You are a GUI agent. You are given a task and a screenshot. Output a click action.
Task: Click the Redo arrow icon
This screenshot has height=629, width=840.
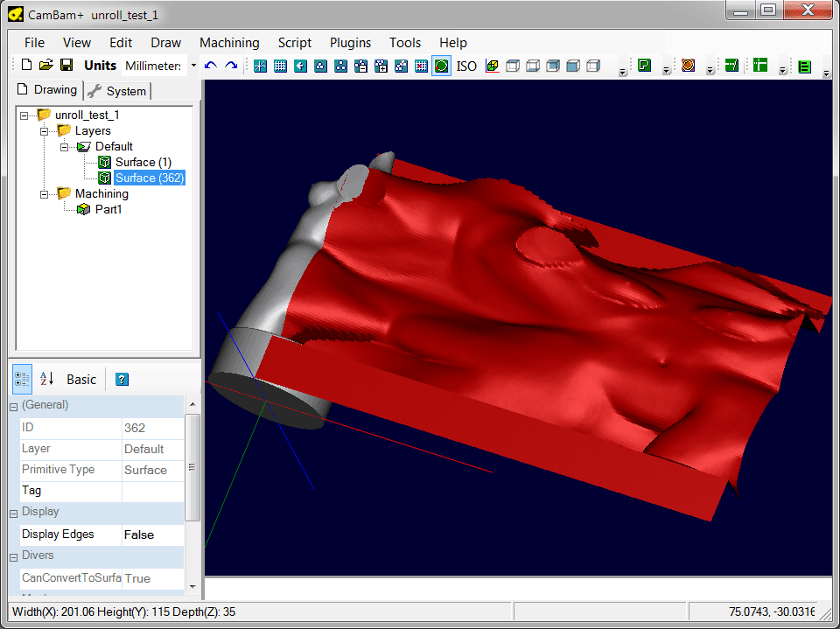click(231, 66)
